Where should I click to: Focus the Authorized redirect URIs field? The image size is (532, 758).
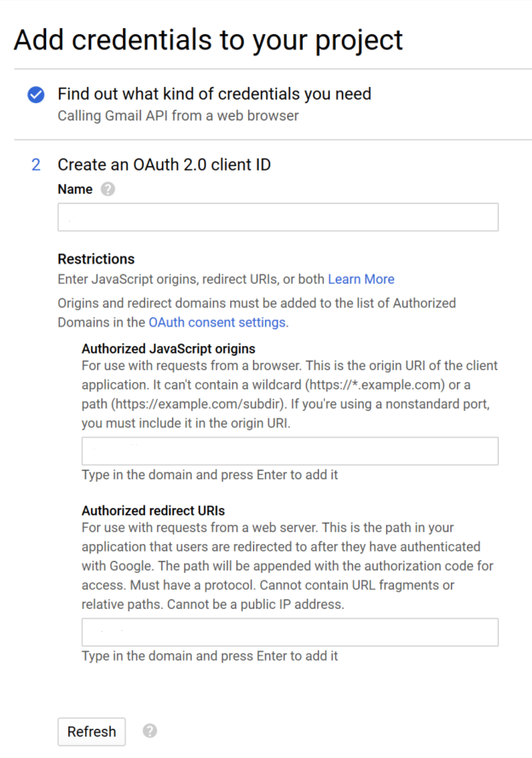[x=290, y=632]
